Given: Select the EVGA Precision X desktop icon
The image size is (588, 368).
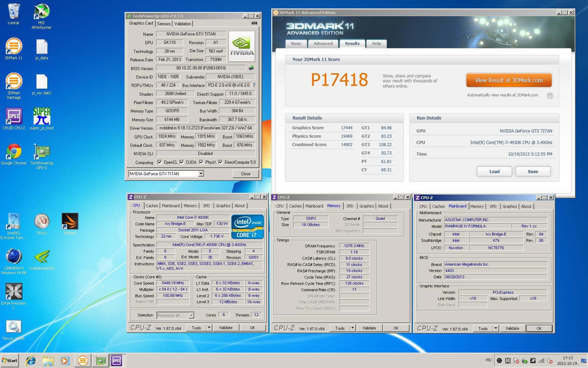Looking at the screenshot, I should (x=14, y=297).
